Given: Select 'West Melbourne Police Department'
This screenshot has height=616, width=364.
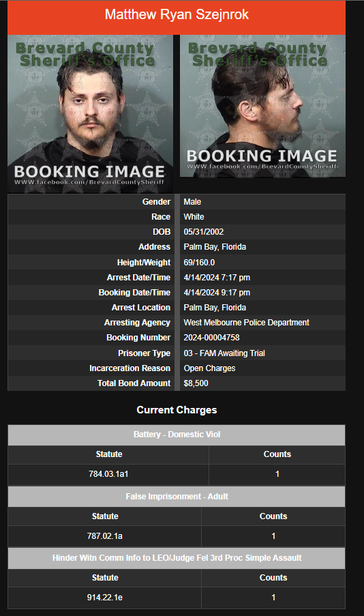Looking at the screenshot, I should tap(246, 323).
